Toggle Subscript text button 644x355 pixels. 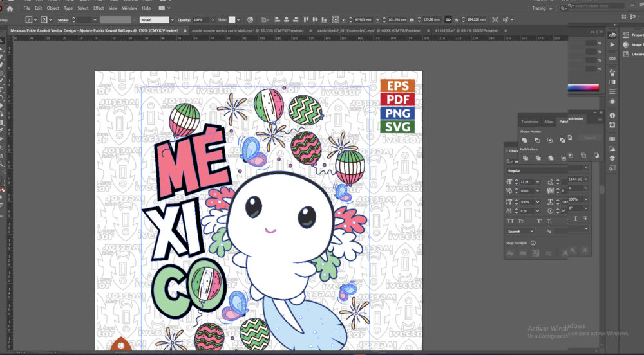549,221
